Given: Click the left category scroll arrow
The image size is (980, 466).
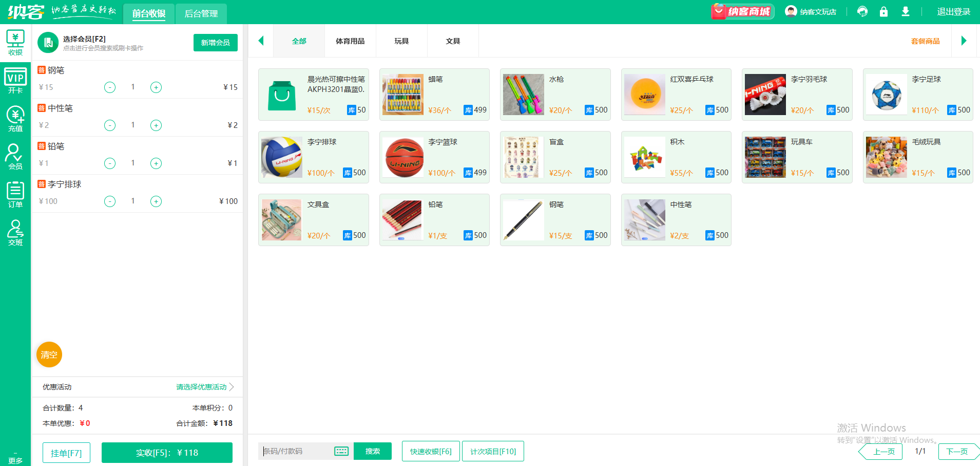Looking at the screenshot, I should [x=261, y=41].
